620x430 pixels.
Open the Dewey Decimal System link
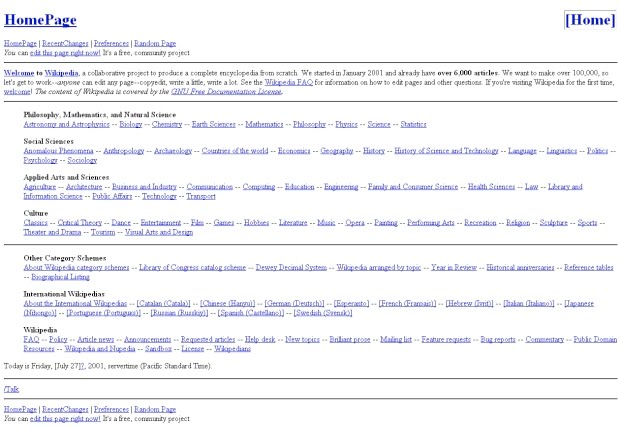click(291, 268)
